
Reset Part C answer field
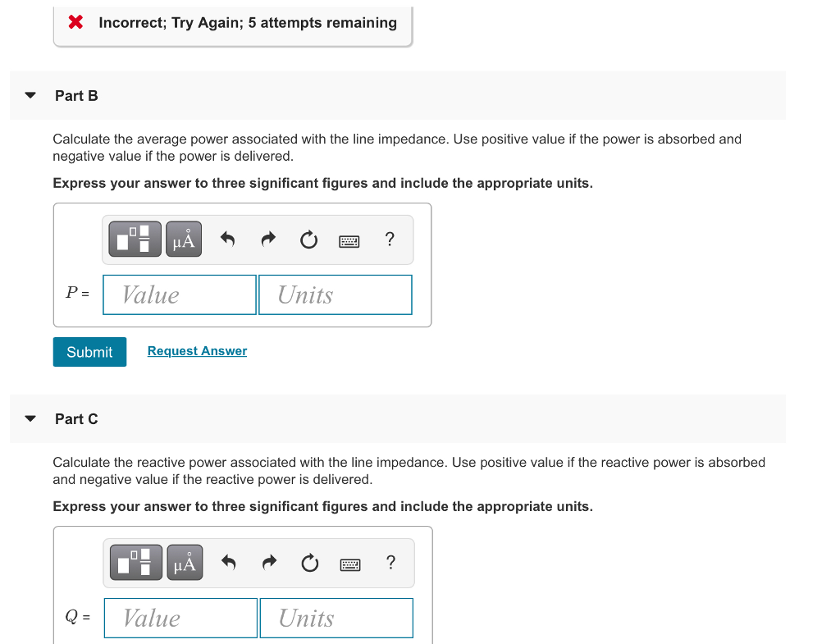309,563
